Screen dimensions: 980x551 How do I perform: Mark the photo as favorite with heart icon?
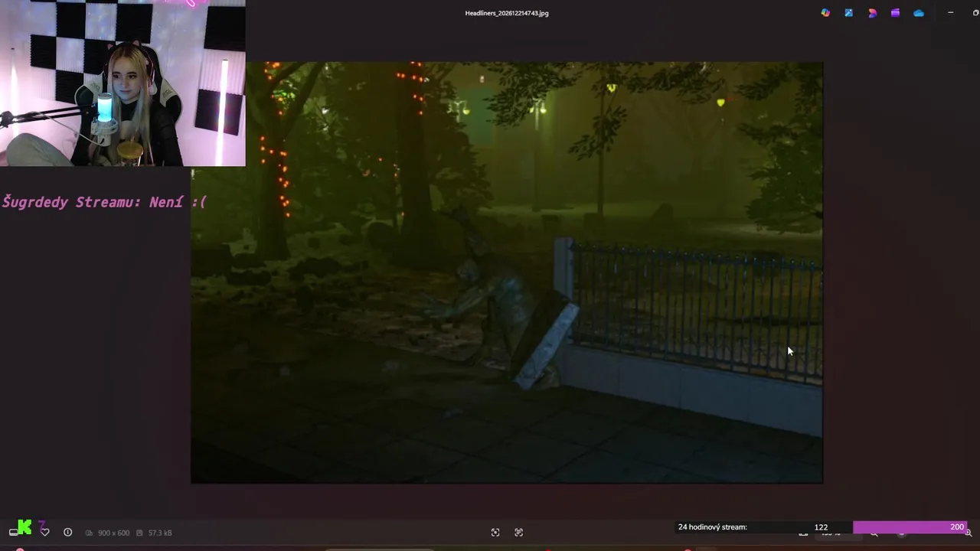44,533
